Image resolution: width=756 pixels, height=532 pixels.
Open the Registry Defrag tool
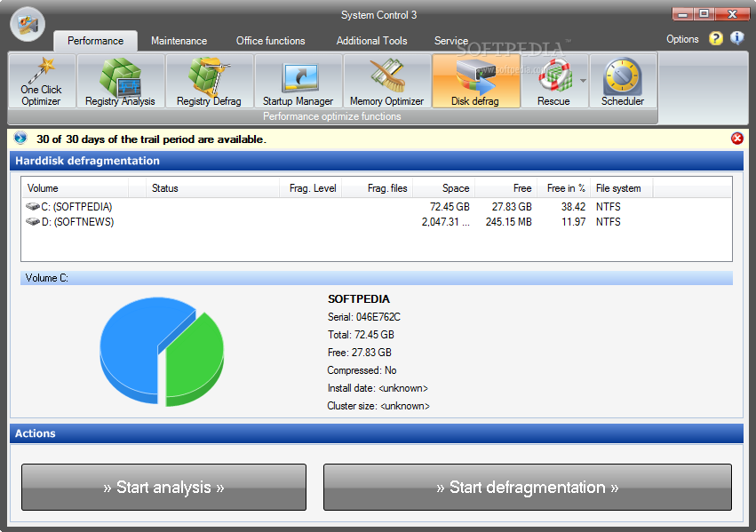point(210,81)
